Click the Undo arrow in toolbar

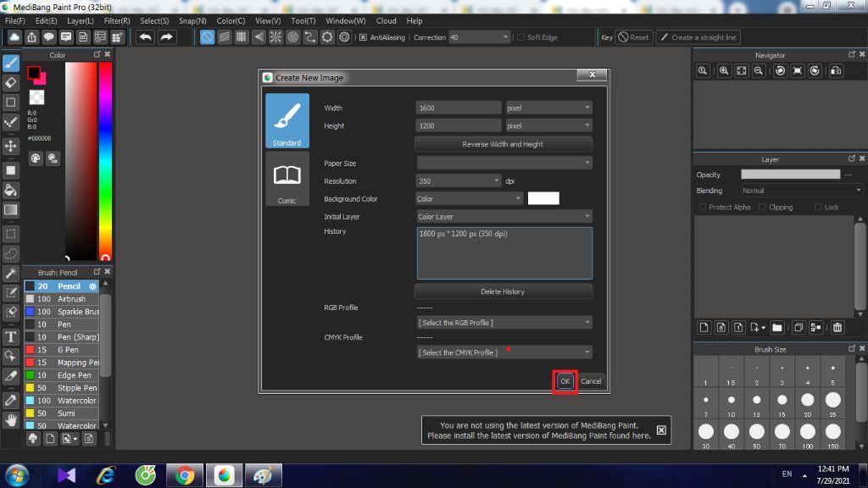146,37
